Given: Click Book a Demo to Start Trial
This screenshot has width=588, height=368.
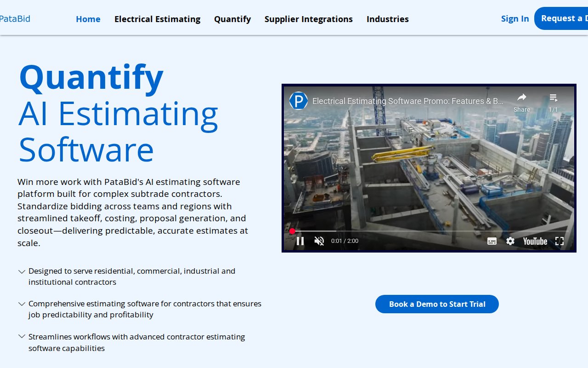Looking at the screenshot, I should (x=436, y=304).
